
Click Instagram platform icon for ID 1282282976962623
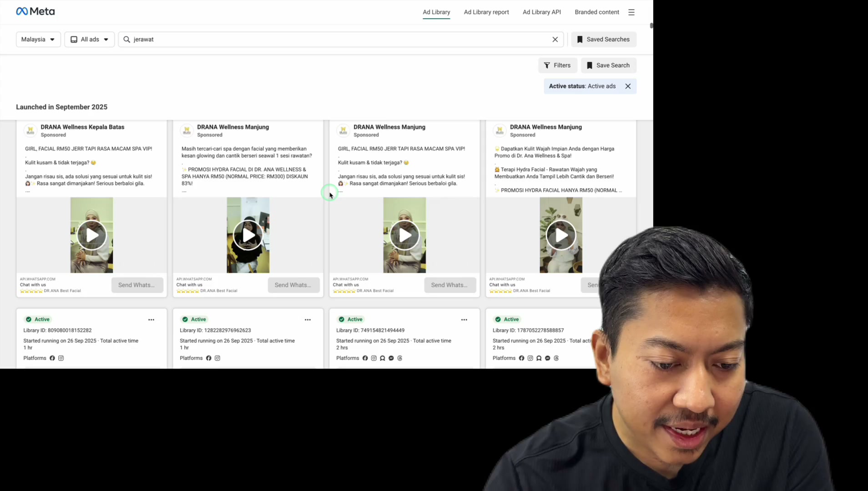(x=217, y=358)
